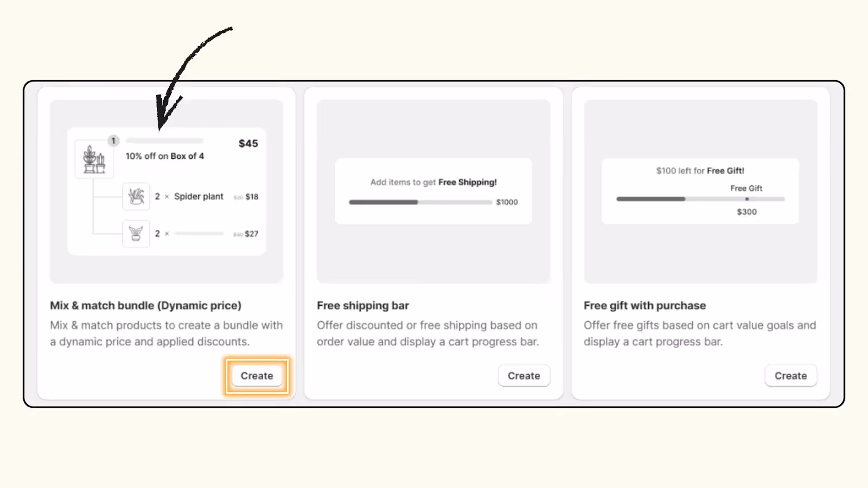Click Create under Free shipping bar
Image resolution: width=868 pixels, height=488 pixels.
(524, 375)
